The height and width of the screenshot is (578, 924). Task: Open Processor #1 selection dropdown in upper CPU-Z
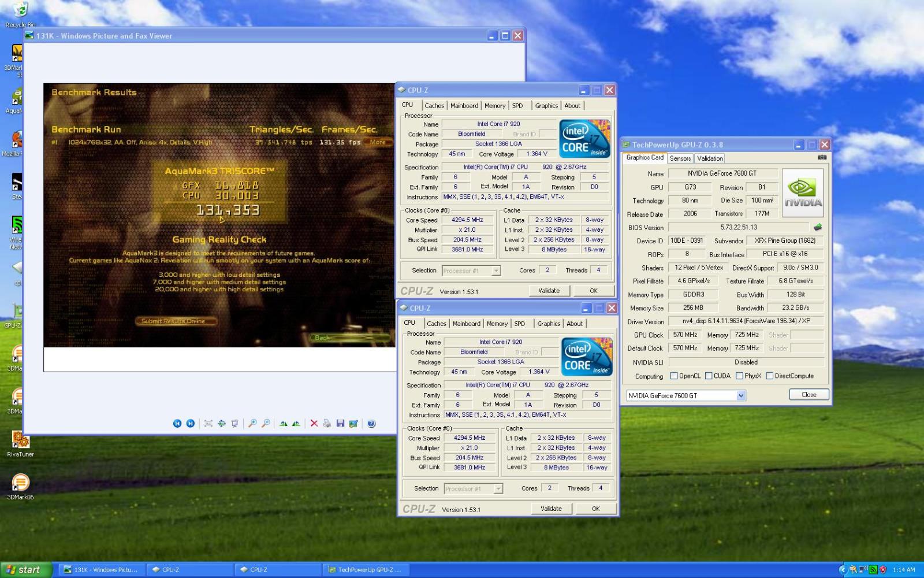pyautogui.click(x=495, y=271)
